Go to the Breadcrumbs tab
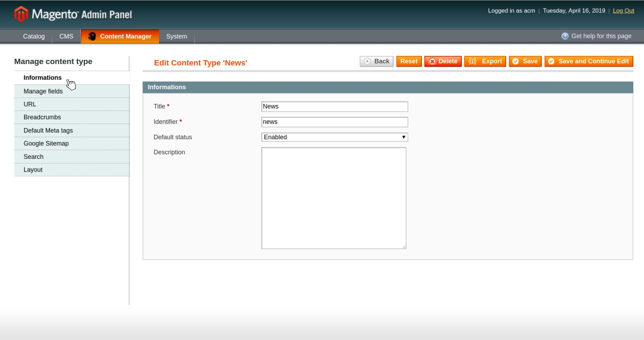The height and width of the screenshot is (340, 644). click(42, 117)
